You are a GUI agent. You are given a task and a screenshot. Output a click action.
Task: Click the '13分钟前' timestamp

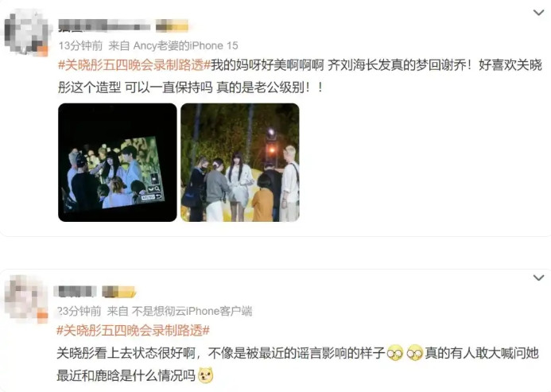point(80,45)
